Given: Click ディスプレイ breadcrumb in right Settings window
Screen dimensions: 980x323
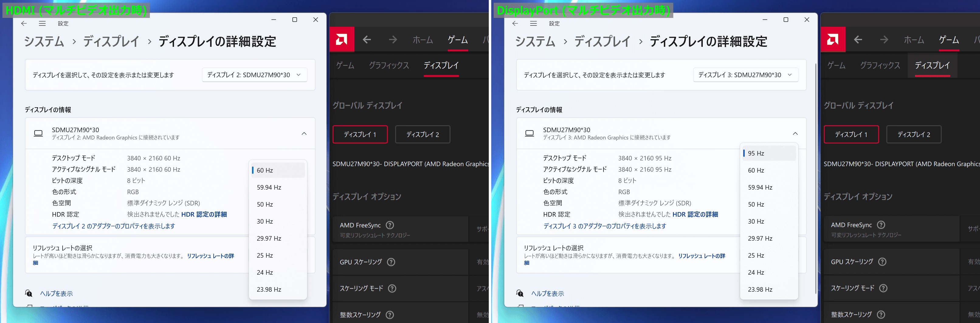Looking at the screenshot, I should pos(602,41).
